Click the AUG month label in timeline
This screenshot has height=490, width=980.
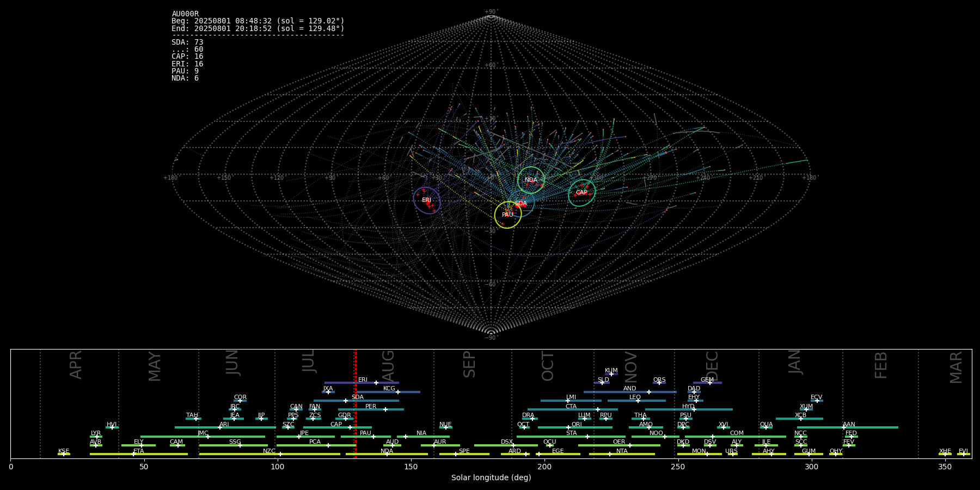point(388,366)
